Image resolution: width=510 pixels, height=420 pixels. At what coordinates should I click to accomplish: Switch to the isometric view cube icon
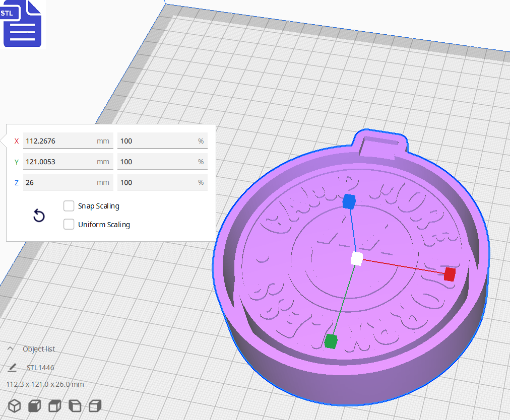click(x=14, y=406)
